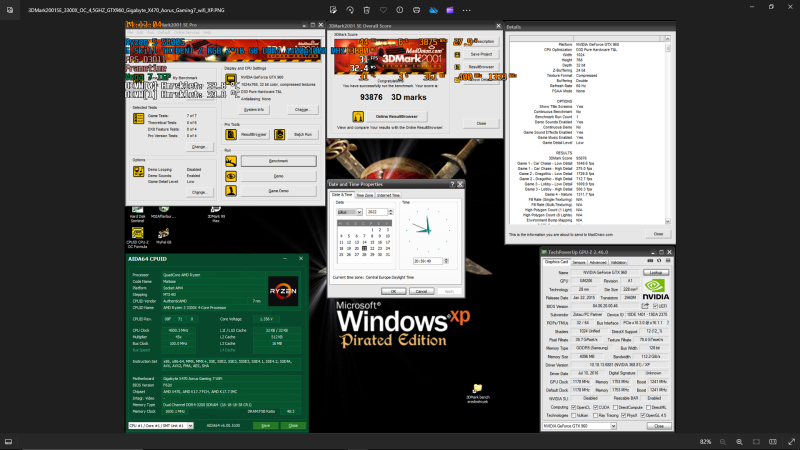Viewport: 800px width, 450px height.
Task: Toggle the filmstrip icon at the bottom left
Action: (x=9, y=442)
